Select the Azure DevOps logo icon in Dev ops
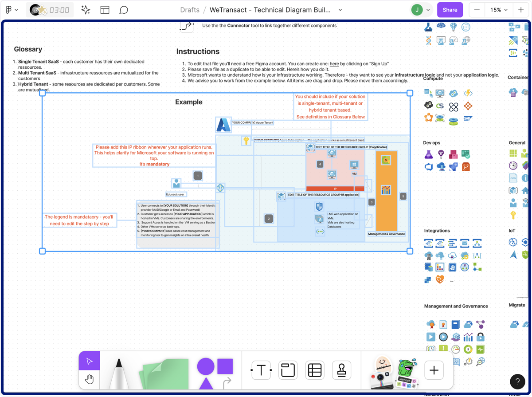Viewport: 532px width, 397px height. coord(428,167)
